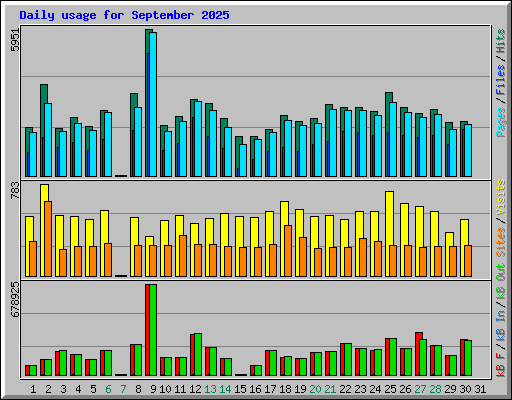Click day 25 on the x-axis
The image size is (512, 400).
(390, 389)
